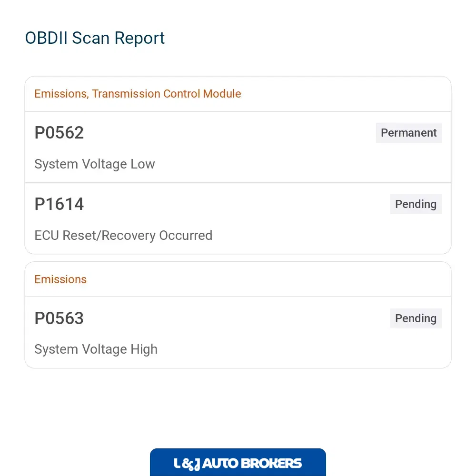Click the L&J Auto Brokers logo

(238, 462)
